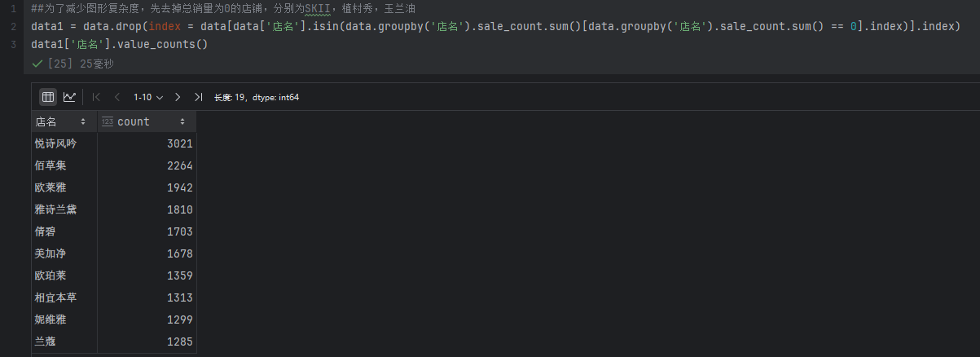Jump to last page of results
The height and width of the screenshot is (357, 980).
click(x=198, y=97)
